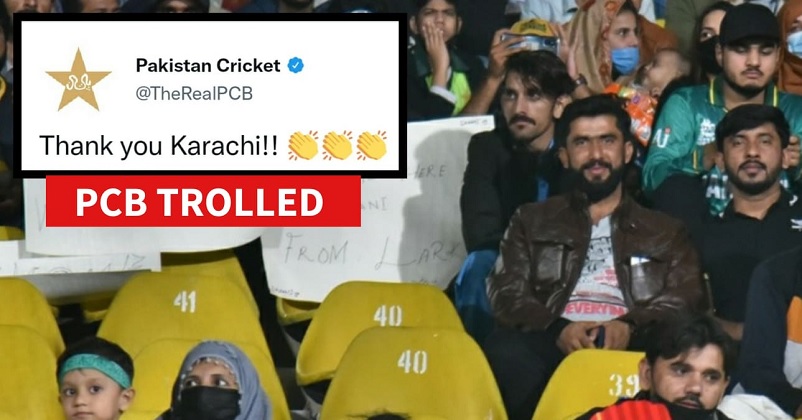This screenshot has width=802, height=420.
Task: Click the boy with green headband
Action: [x=95, y=380]
